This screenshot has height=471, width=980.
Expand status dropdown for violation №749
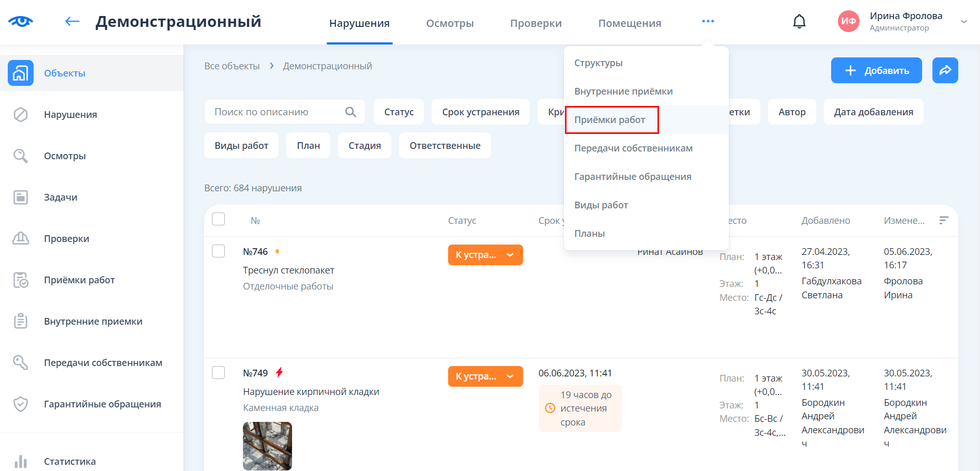point(510,376)
